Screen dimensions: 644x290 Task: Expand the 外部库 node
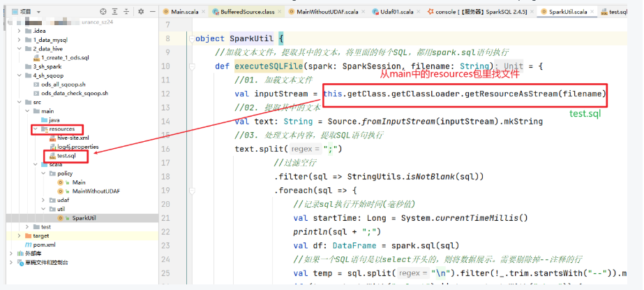tap(11, 254)
